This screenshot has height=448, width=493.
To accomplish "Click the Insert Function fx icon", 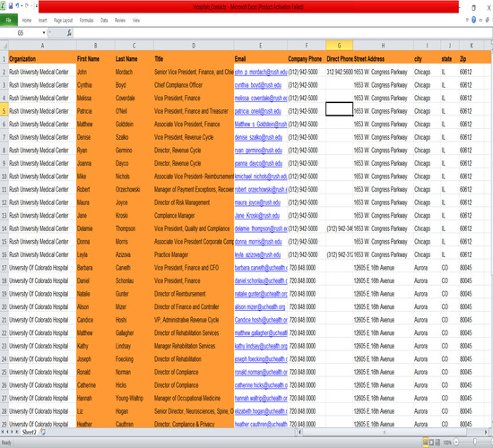I will click(69, 32).
